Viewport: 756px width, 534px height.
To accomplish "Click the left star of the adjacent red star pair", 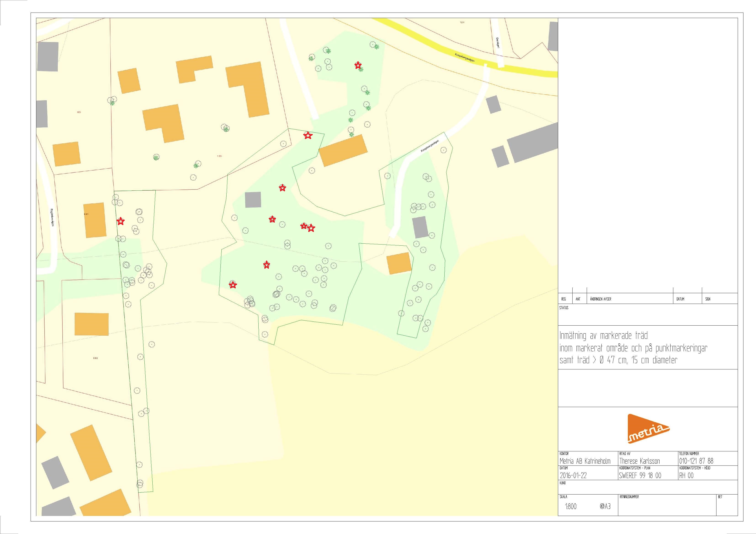I will pyautogui.click(x=304, y=226).
